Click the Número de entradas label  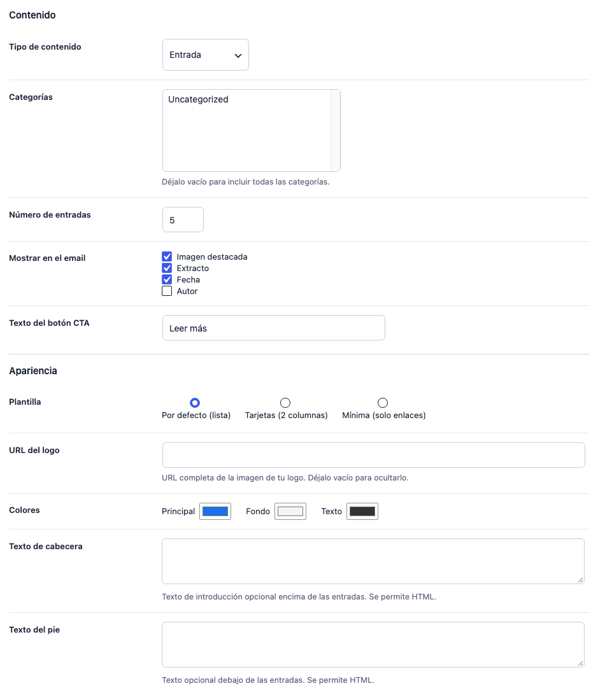[50, 214]
